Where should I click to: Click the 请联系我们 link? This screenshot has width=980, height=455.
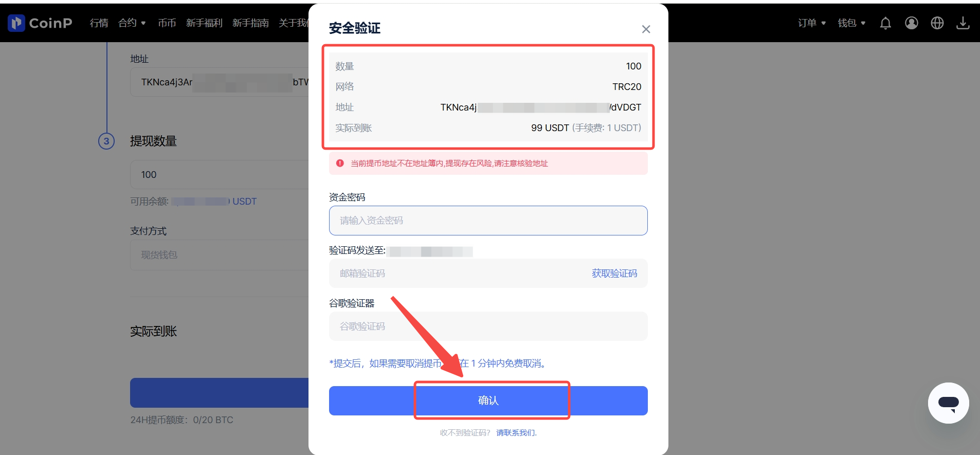tap(516, 433)
